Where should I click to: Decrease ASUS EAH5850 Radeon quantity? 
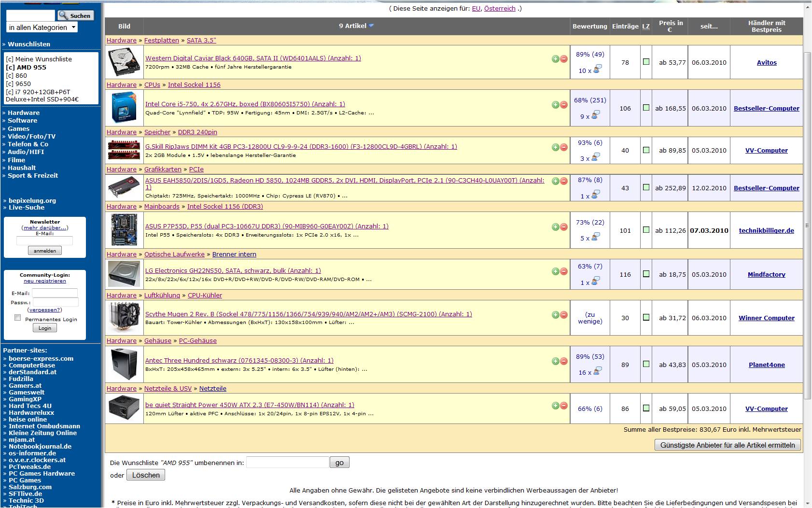[563, 181]
